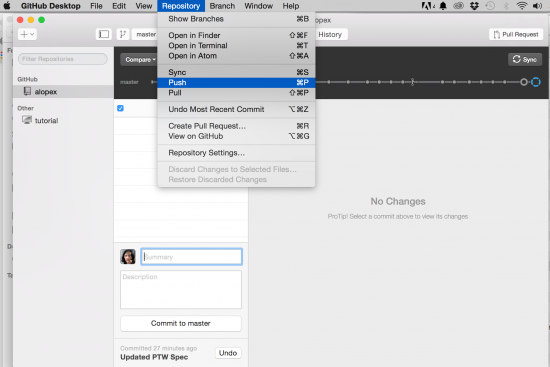Screen dimensions: 550x367
Task: Select Sync in the Repository menu
Action: [x=236, y=72]
